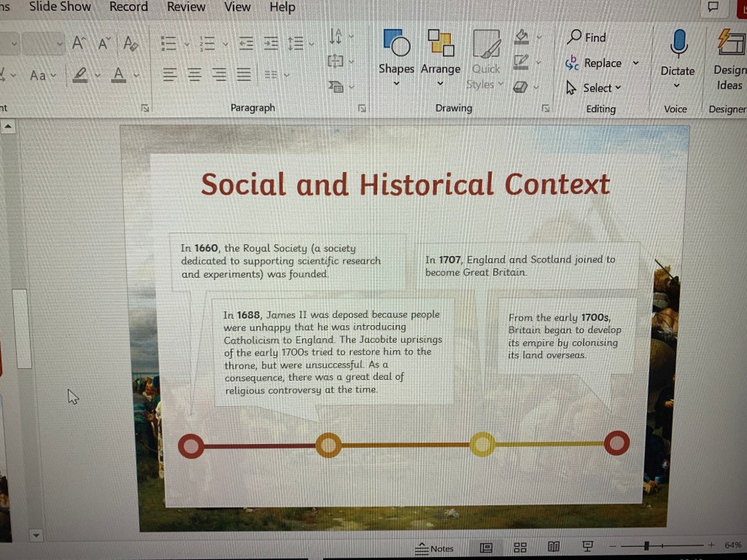
Task: Start Reading View from the status bar
Action: (554, 548)
